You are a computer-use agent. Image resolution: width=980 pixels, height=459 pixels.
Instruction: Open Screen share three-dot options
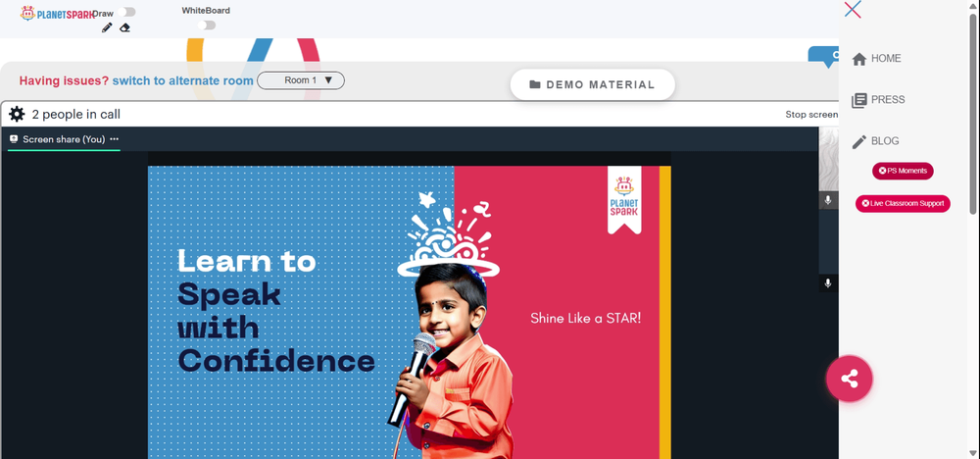115,139
